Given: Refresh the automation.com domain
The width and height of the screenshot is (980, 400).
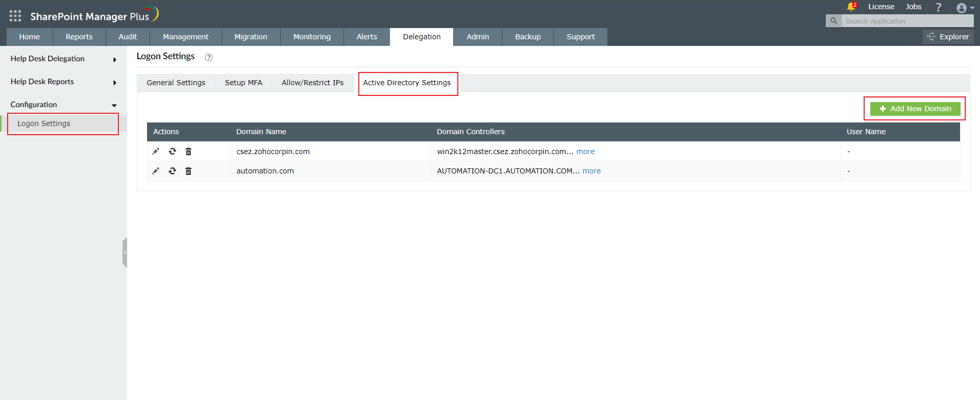Looking at the screenshot, I should coord(173,171).
